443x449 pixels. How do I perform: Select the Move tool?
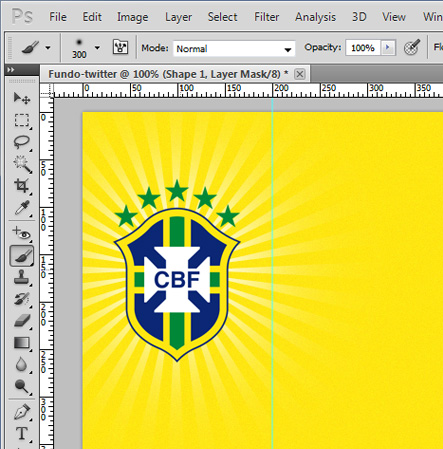22,98
